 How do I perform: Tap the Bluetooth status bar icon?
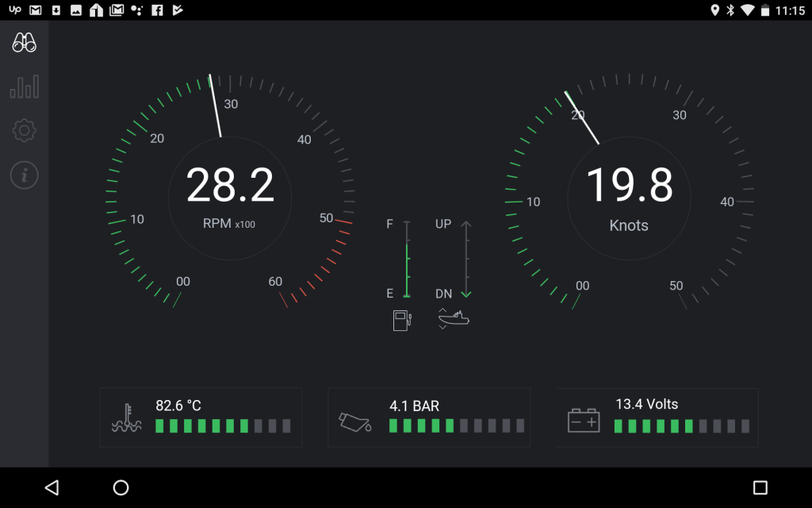click(x=730, y=10)
